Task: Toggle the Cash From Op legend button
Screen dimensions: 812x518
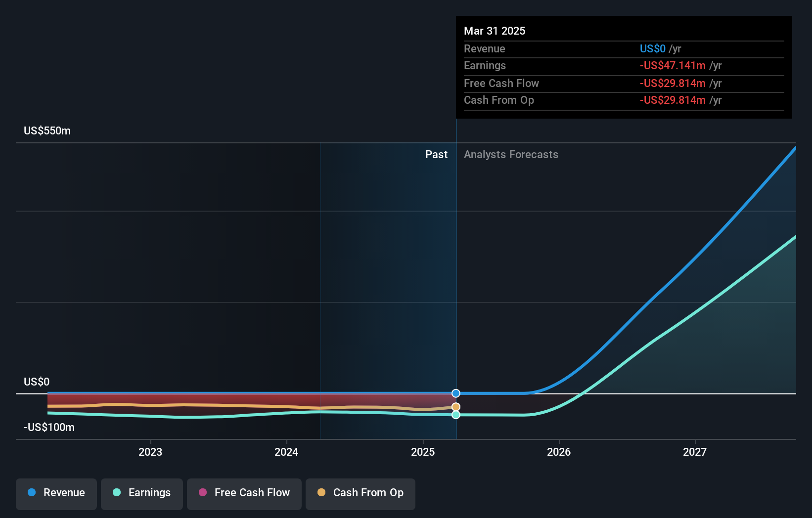Action: (361, 494)
